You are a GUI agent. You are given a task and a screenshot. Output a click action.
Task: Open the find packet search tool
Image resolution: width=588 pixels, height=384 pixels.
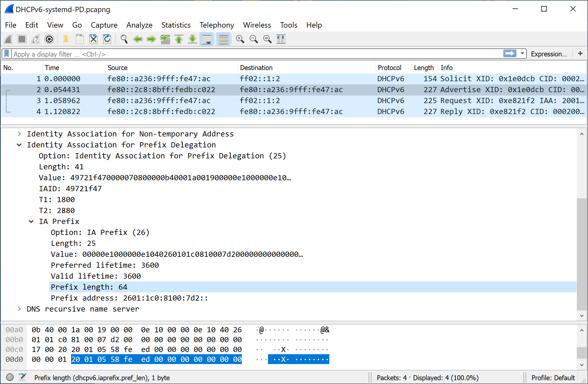click(x=124, y=39)
